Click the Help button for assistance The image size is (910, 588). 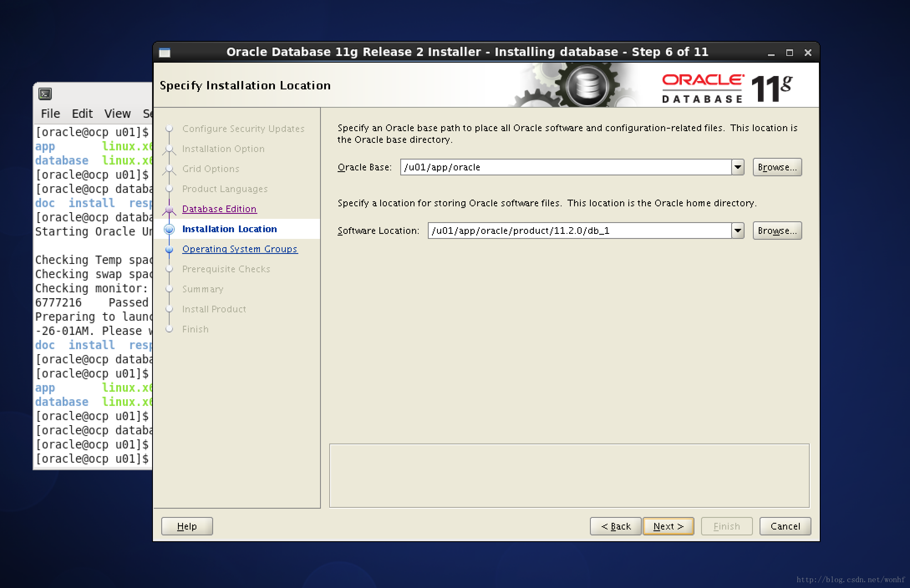[188, 525]
